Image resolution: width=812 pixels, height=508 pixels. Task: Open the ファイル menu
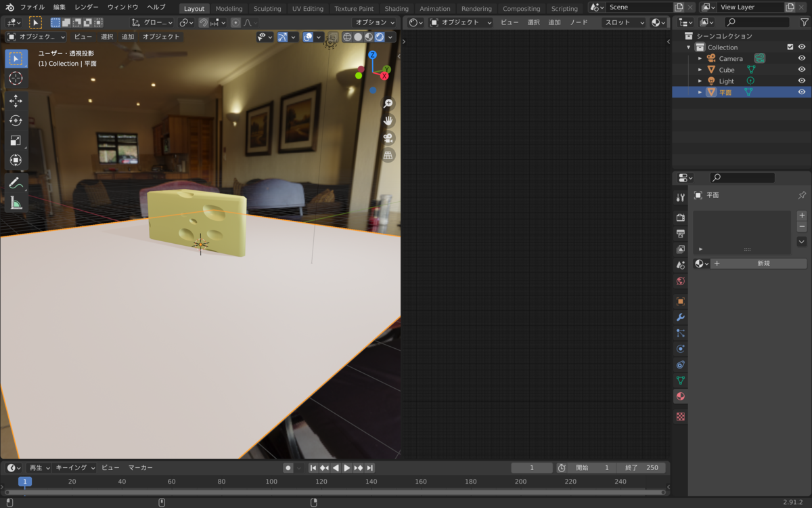pos(32,7)
